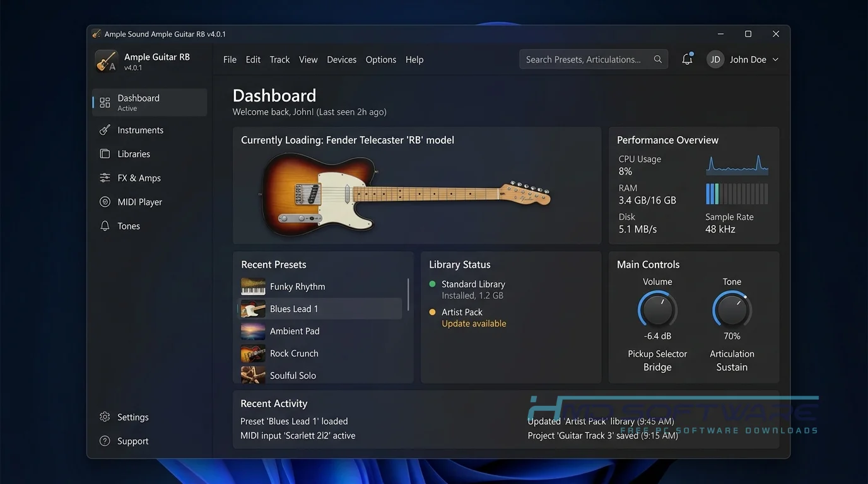Click the 'Rock Crunch' preset name
868x484 pixels.
[294, 353]
